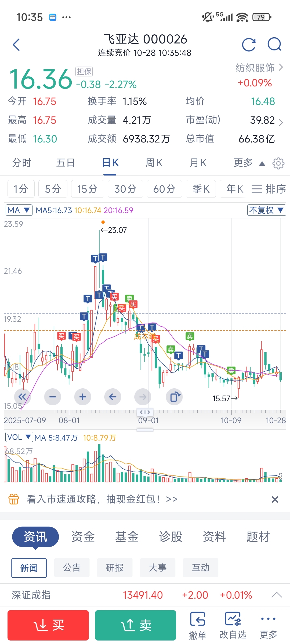
Task: Select the 15分 period
Action: click(x=88, y=189)
